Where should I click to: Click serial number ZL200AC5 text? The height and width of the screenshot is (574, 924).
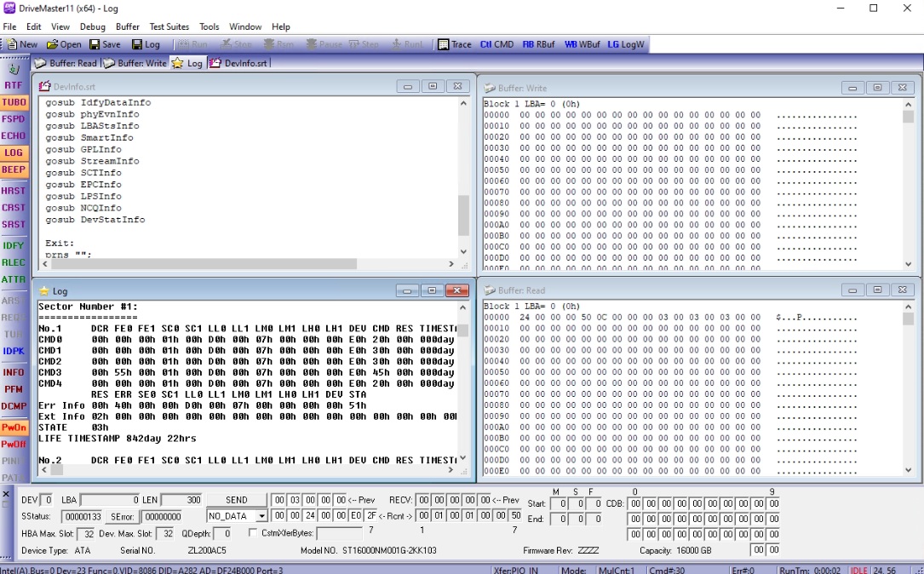pos(207,550)
